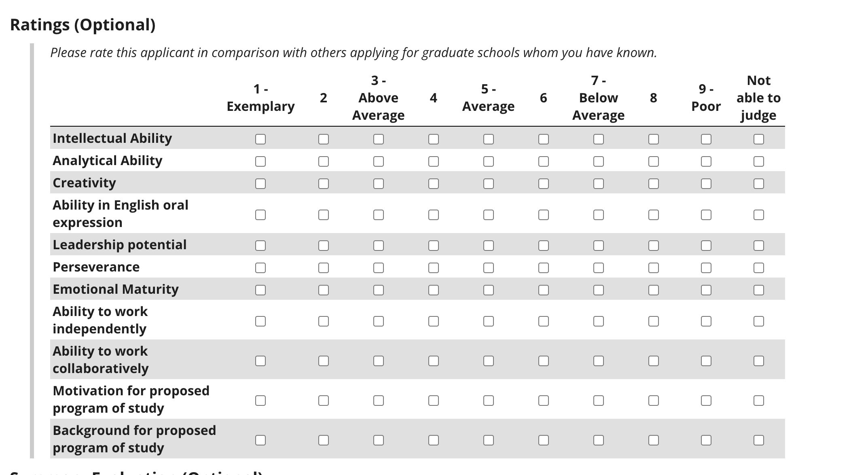868x475 pixels.
Task: Set Leadership potential to Not able to judge
Action: tap(759, 246)
